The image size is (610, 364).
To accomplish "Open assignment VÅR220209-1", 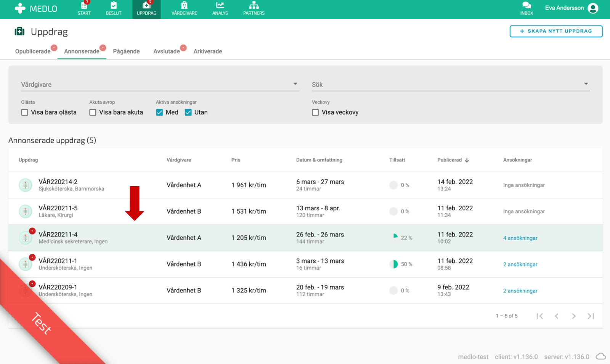I will [58, 287].
